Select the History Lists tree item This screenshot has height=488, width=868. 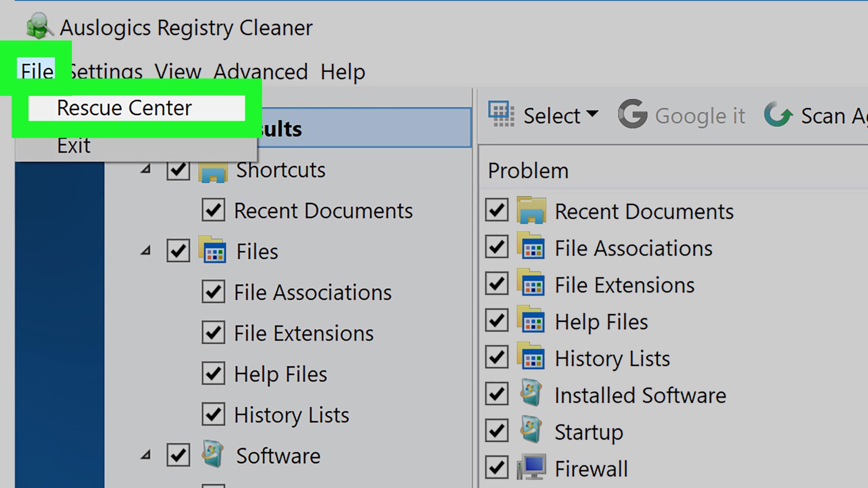pos(291,415)
